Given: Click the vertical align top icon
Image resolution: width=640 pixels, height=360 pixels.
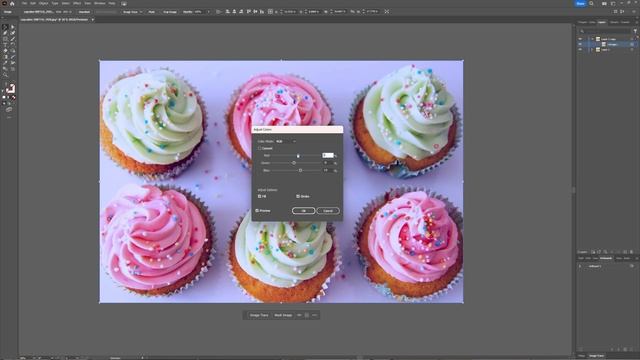Looking at the screenshot, I should pos(249,11).
